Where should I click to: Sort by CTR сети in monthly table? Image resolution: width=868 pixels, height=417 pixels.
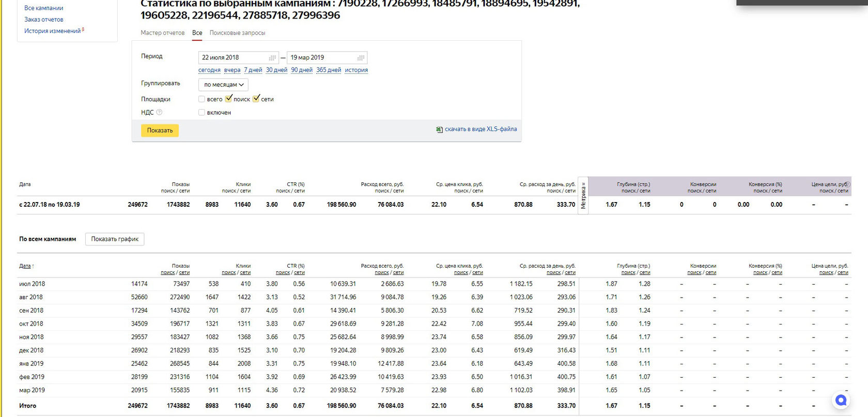(x=299, y=273)
